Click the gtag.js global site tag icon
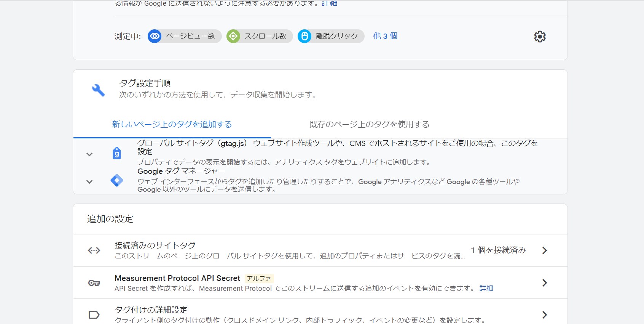 [x=117, y=153]
